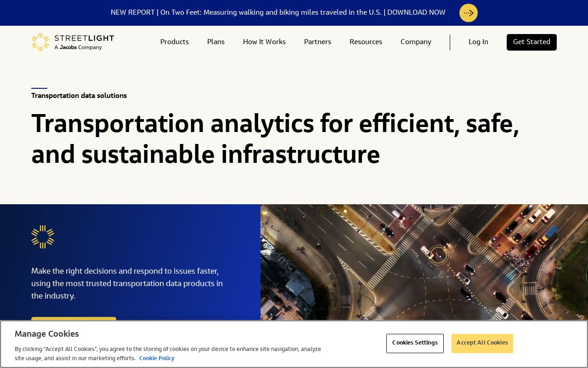Click the 'Transportation analytics for efficient' headline
588x368 pixels.
(275, 138)
